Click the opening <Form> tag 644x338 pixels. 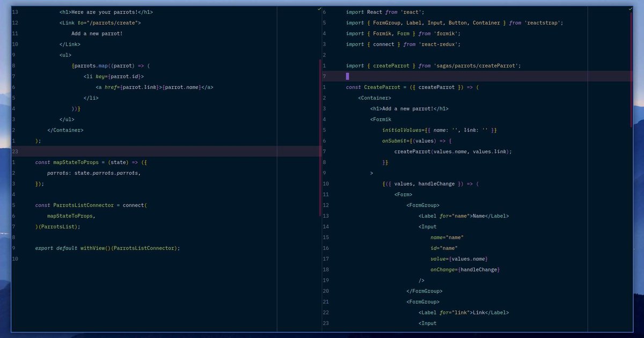pos(403,194)
